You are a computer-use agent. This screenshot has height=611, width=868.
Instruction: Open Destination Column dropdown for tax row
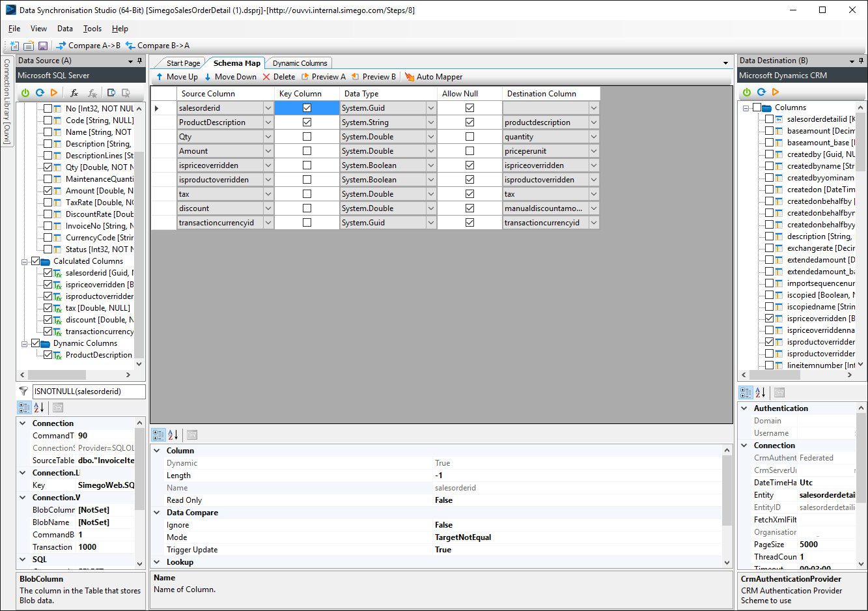[593, 194]
